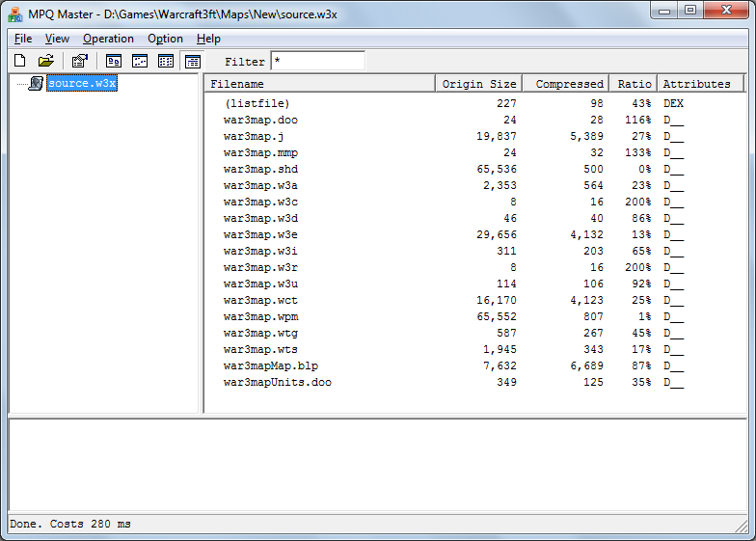Click the New archive toolbar icon
The width and height of the screenshot is (756, 541).
pos(19,61)
